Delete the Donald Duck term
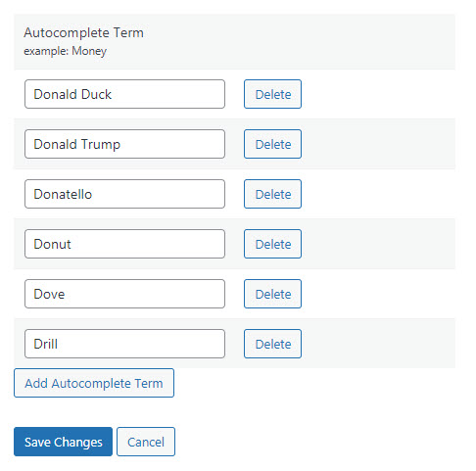Image resolution: width=476 pixels, height=471 pixels. [272, 94]
